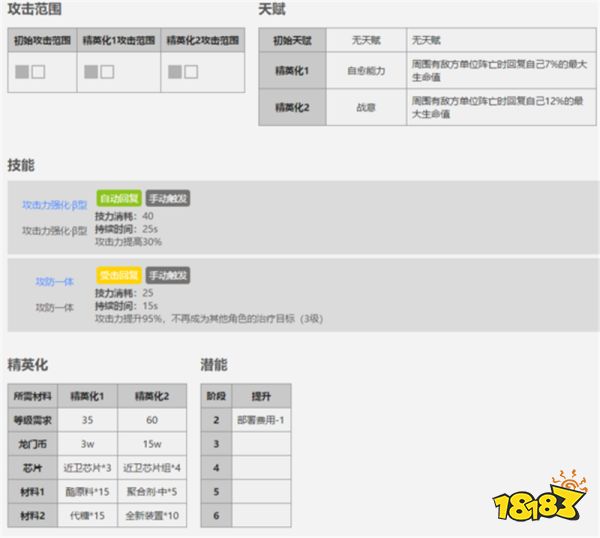Click the initial attack range grid icon
Viewport: 600px width, 538px height.
tap(30, 72)
